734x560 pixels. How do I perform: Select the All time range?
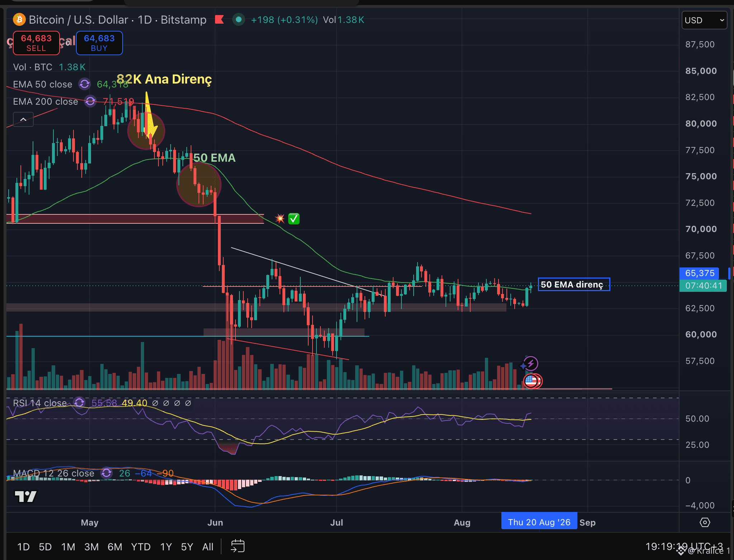(208, 547)
